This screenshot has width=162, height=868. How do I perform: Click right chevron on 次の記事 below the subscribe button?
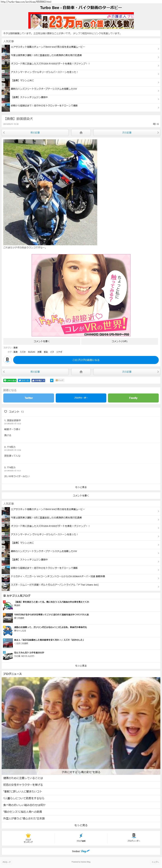tap(158, 372)
